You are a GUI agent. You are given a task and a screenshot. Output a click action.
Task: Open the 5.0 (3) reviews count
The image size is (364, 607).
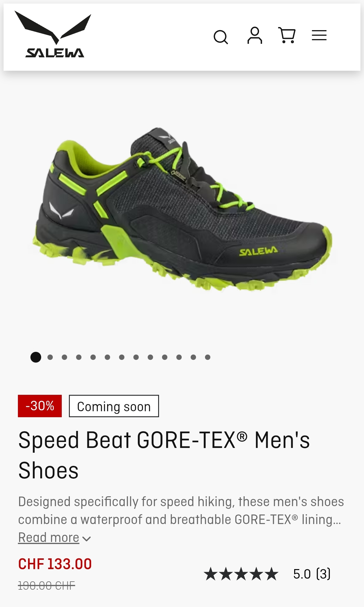point(312,574)
